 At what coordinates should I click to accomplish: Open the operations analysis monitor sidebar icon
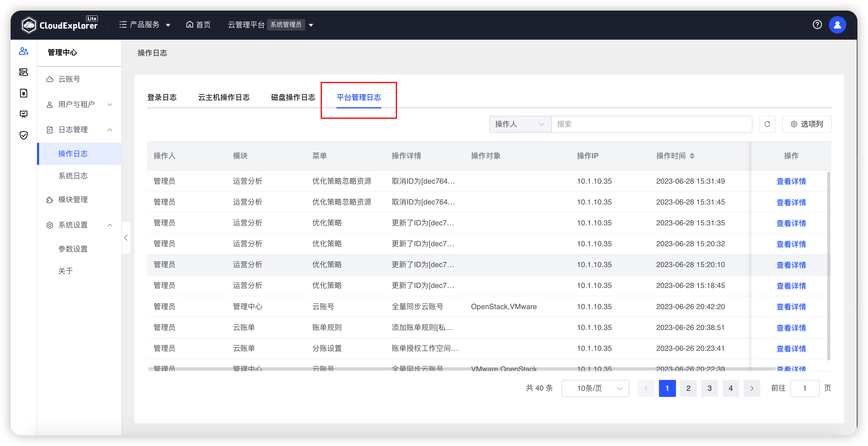coord(24,114)
